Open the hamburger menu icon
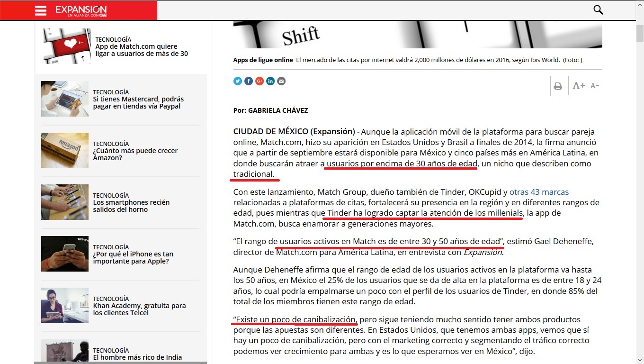 point(41,10)
